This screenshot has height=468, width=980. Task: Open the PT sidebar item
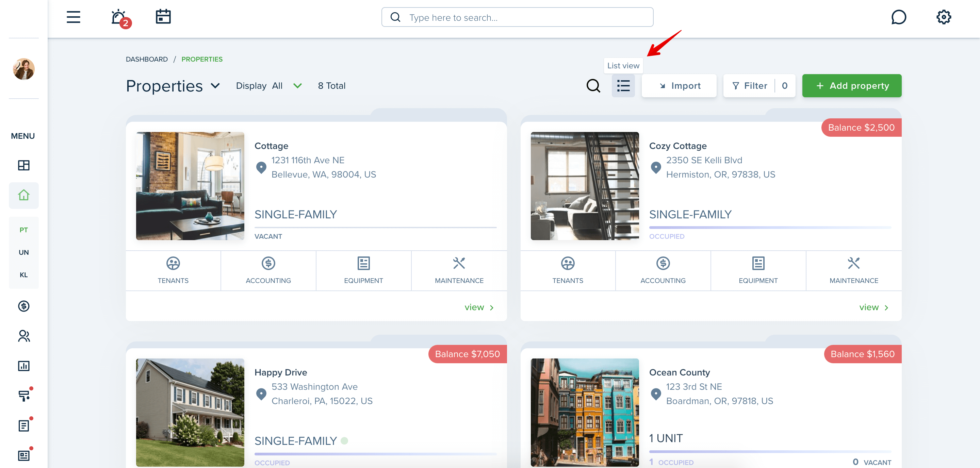23,230
